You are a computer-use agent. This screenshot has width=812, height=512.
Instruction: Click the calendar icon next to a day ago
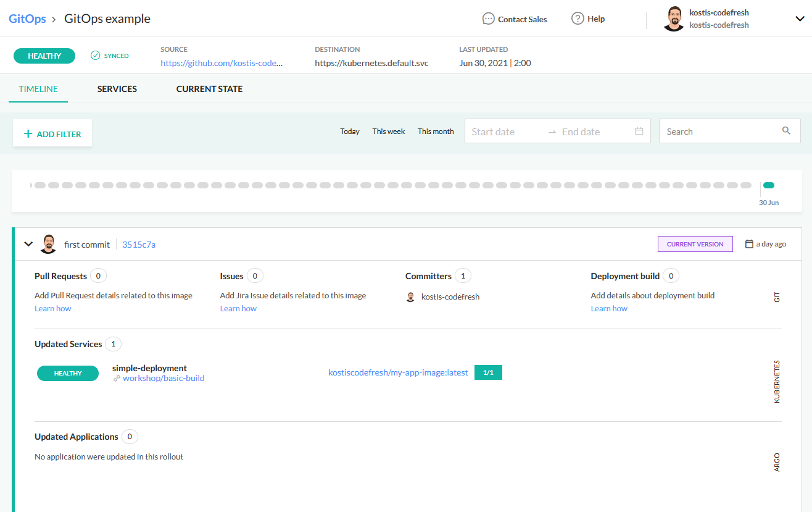[x=749, y=244]
